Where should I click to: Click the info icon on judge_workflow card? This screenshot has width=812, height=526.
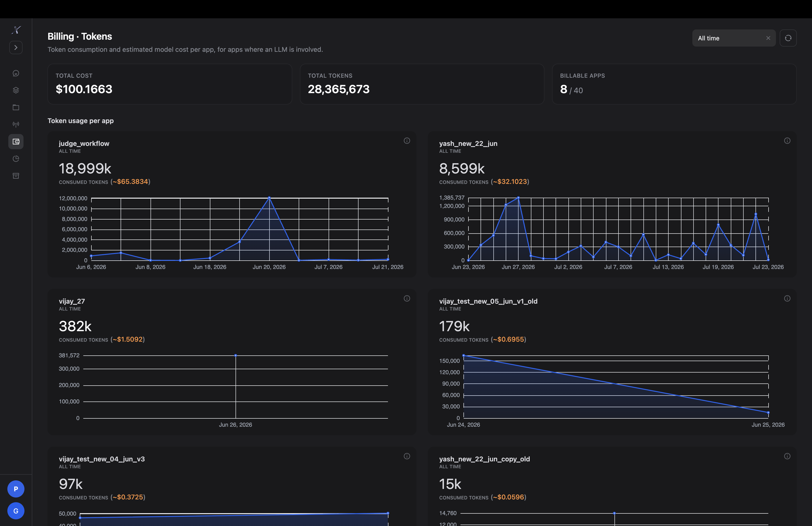click(407, 141)
